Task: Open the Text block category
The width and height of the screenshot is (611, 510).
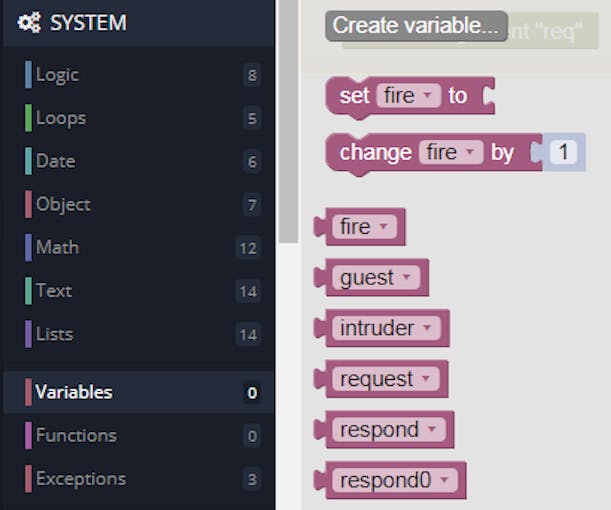Action: coord(54,291)
